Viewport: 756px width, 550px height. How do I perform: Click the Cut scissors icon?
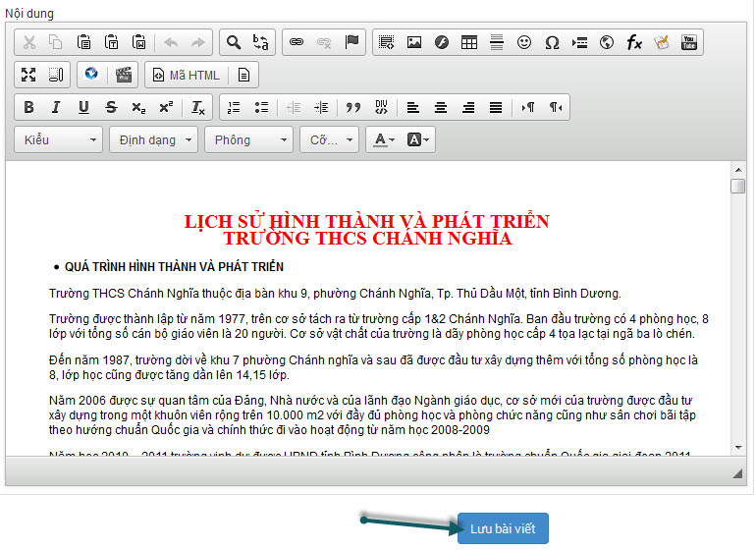coord(29,42)
